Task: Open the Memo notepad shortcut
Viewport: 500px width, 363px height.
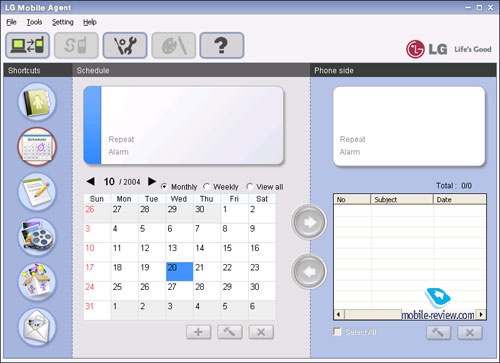Action: [37, 192]
